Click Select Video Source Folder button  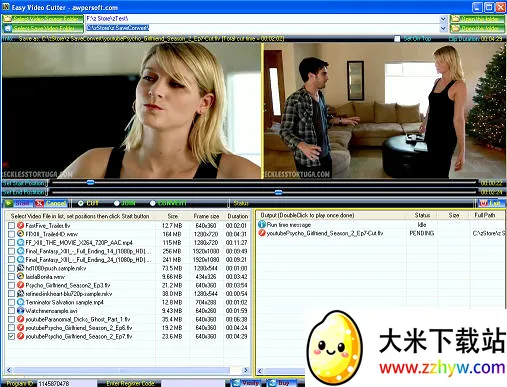[x=43, y=19]
